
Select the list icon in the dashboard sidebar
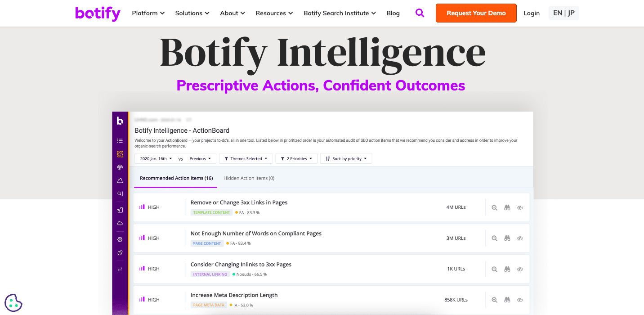click(x=120, y=140)
